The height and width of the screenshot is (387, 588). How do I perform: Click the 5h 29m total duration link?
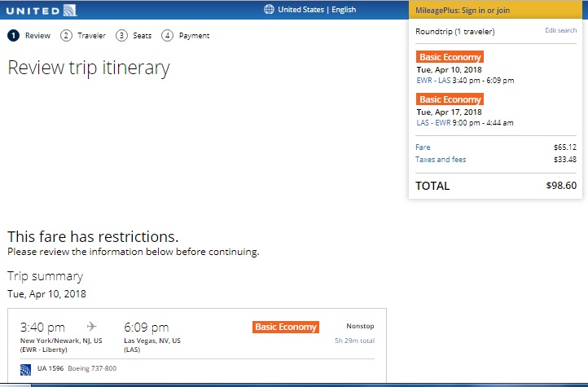[x=354, y=341]
